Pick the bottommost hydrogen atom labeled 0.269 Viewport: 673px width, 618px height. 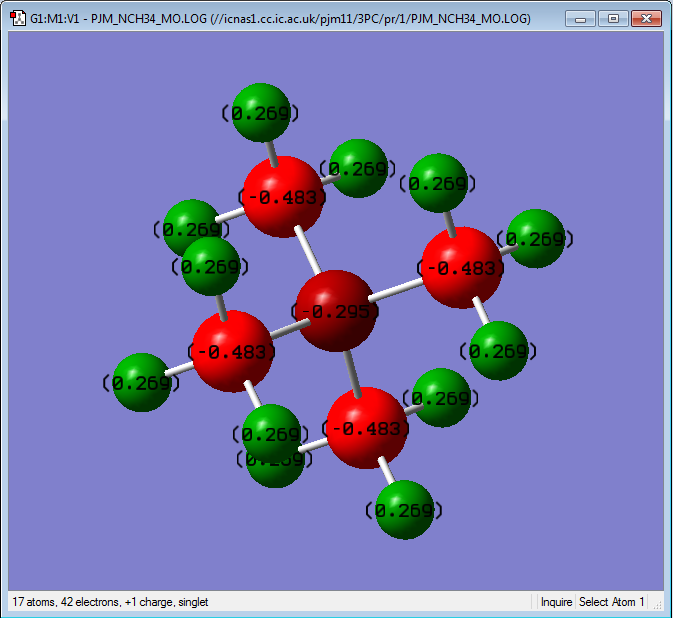tap(404, 510)
